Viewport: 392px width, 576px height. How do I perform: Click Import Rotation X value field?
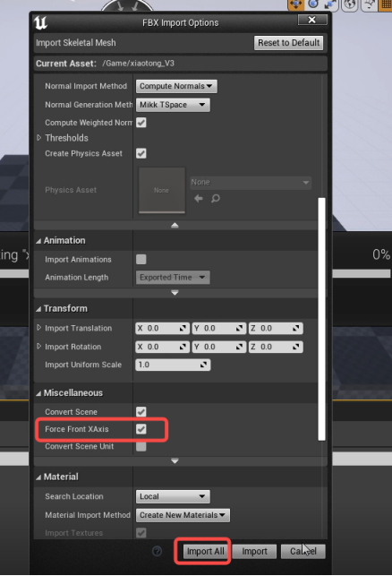[162, 347]
